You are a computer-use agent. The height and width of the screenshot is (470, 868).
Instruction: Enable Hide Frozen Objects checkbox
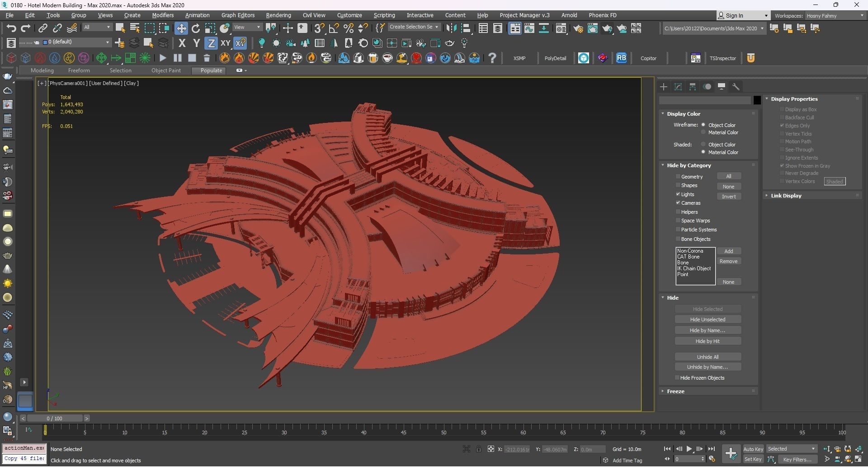[677, 378]
